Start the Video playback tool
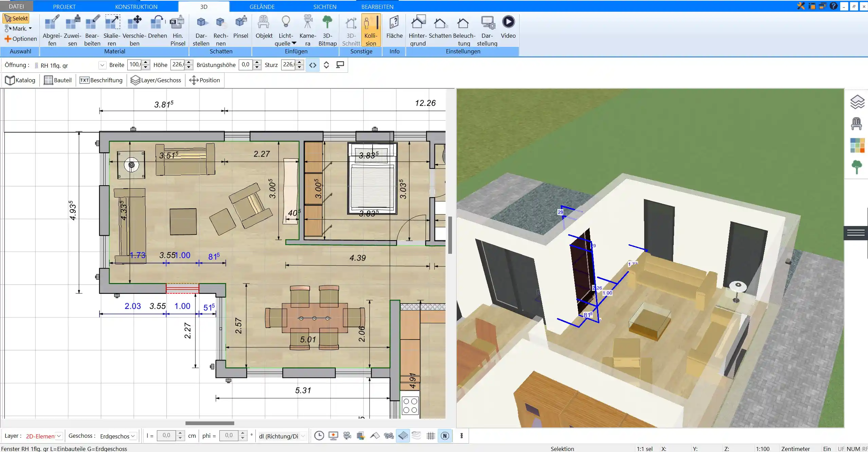 (x=508, y=27)
